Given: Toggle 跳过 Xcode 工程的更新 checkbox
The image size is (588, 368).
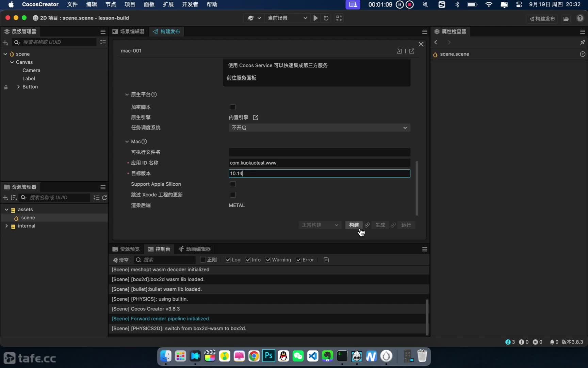Looking at the screenshot, I should pyautogui.click(x=233, y=195).
